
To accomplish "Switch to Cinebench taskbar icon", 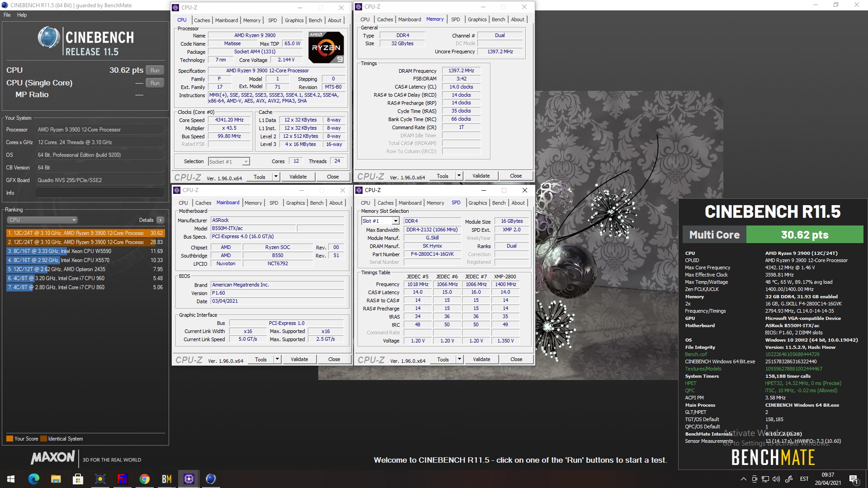I will (211, 479).
